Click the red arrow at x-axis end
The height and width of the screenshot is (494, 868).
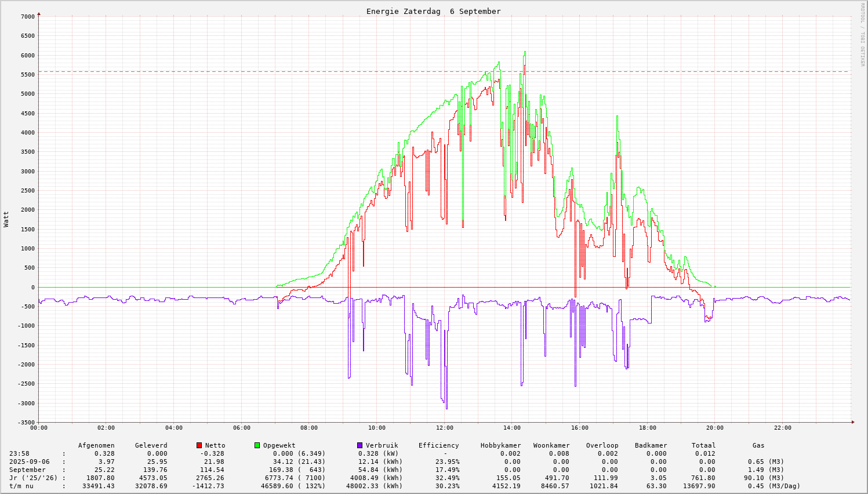click(x=853, y=422)
